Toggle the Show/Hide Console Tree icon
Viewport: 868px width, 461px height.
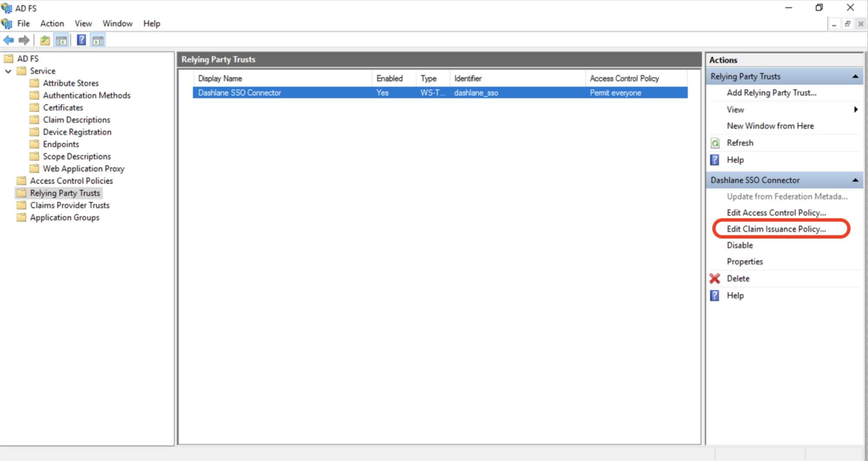[61, 40]
